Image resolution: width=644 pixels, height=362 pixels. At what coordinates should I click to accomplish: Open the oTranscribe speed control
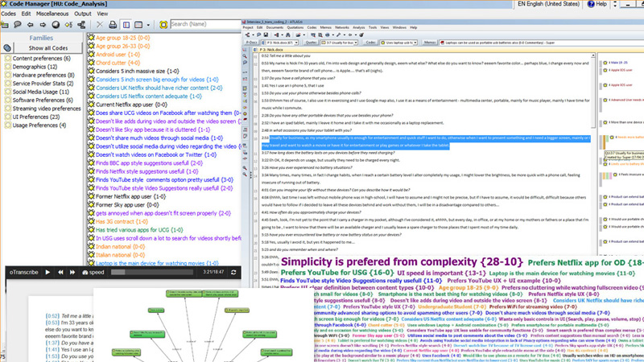(x=93, y=272)
